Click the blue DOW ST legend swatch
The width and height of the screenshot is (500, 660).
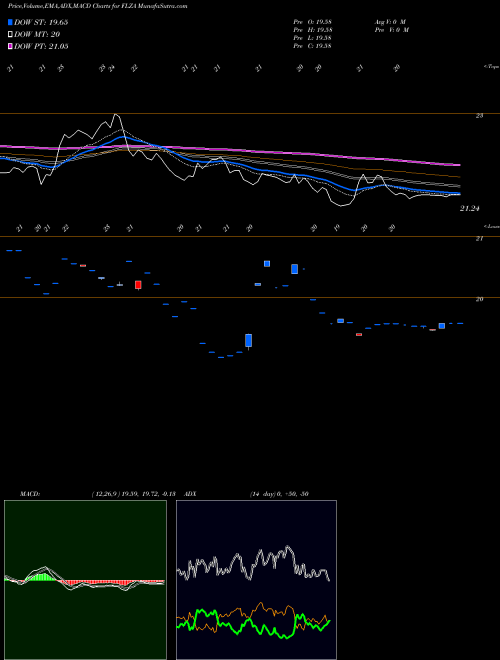[11, 22]
